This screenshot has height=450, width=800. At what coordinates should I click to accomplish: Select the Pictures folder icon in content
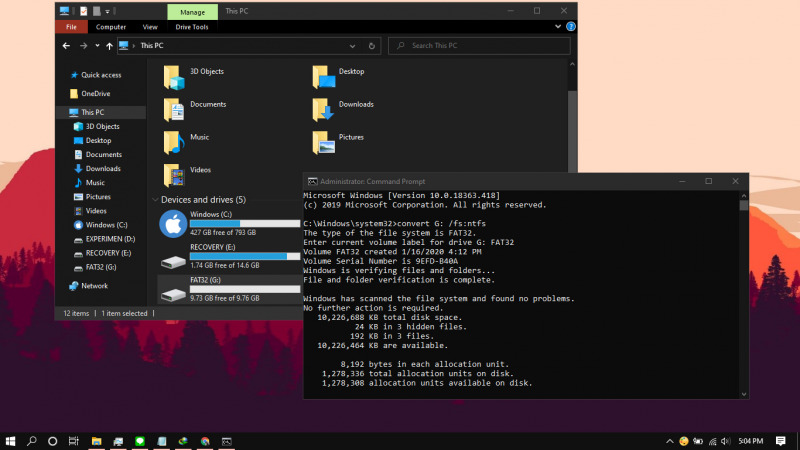(x=323, y=142)
